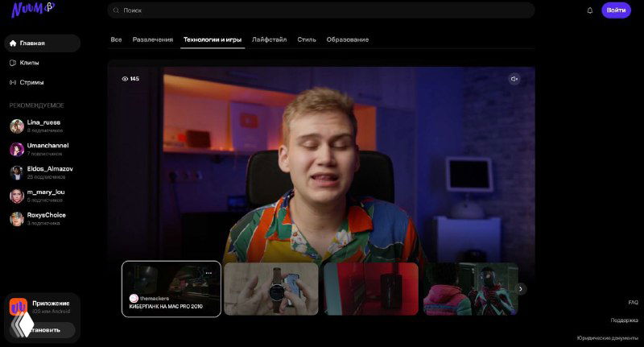Open RoxysChoice channel name

[46, 215]
